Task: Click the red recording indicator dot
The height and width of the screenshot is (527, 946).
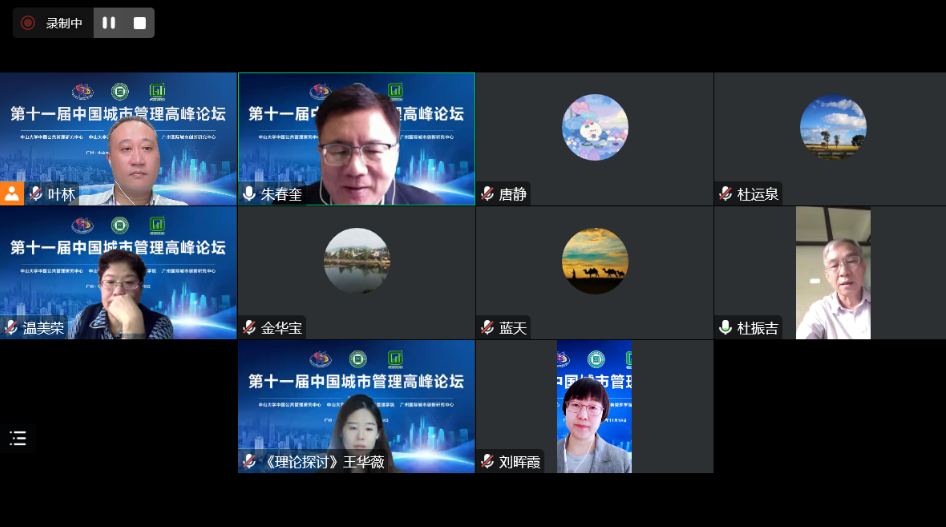Action: (28, 23)
